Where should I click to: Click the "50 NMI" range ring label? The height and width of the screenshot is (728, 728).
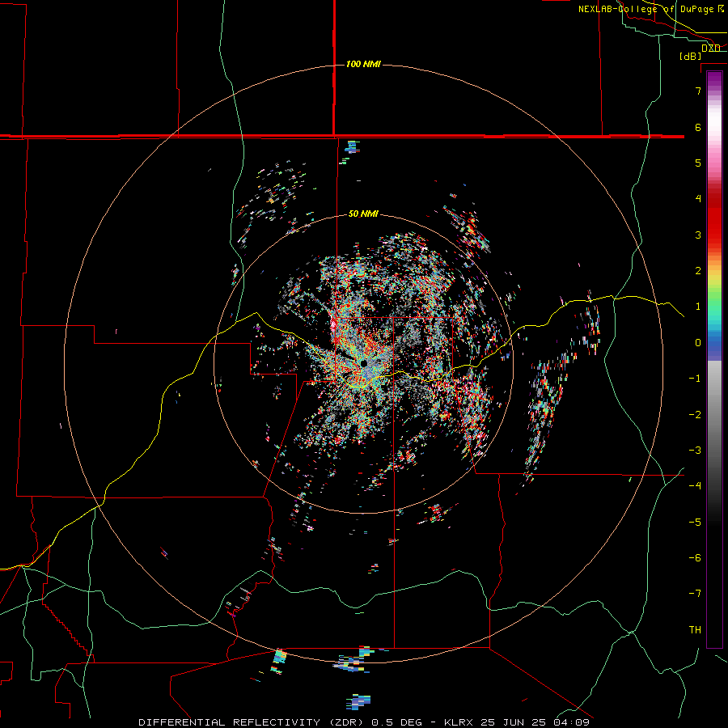pos(363,214)
